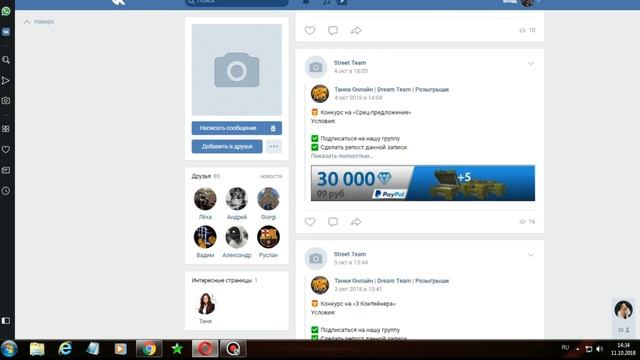Click the large empty profile photo placeholder
The height and width of the screenshot is (360, 640).
pyautogui.click(x=237, y=70)
